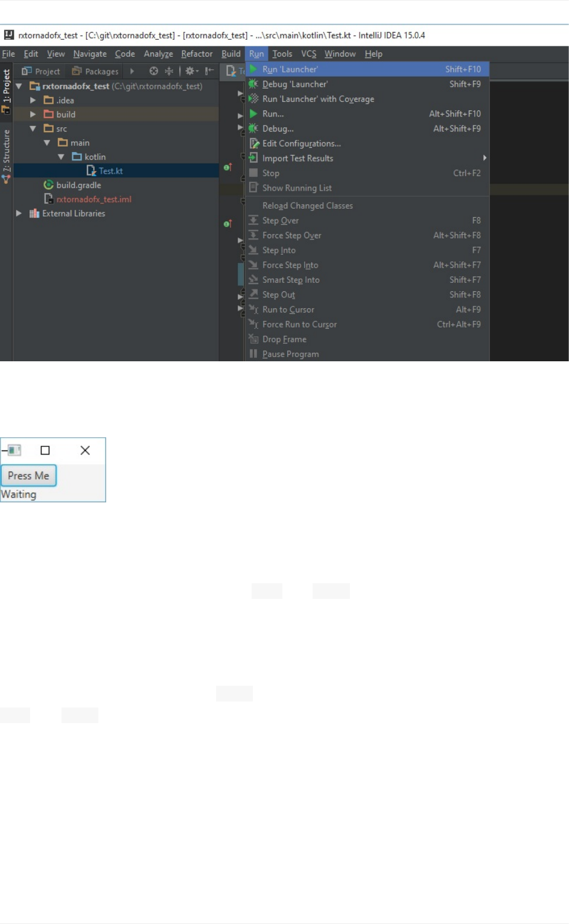Choose Debug... menu entry
The image size is (569, 924).
[367, 128]
